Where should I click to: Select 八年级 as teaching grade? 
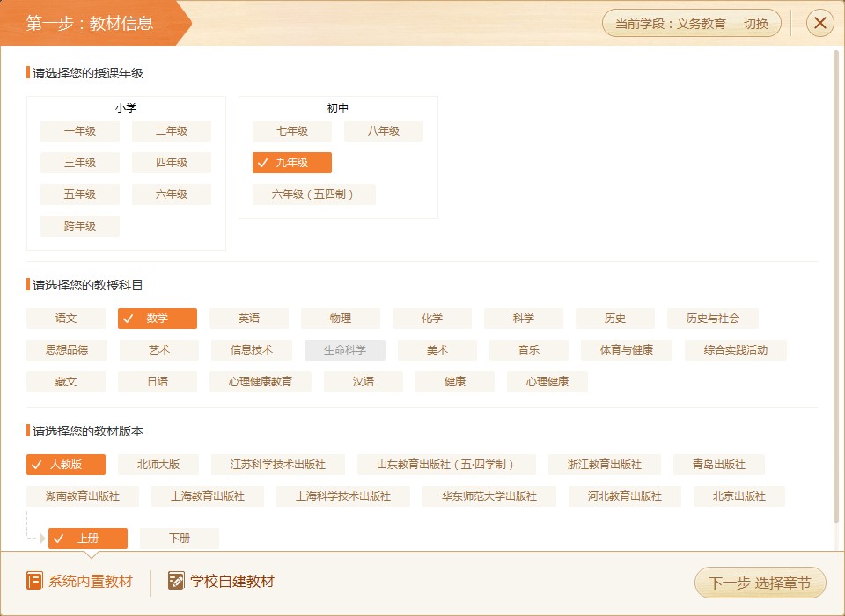point(383,130)
